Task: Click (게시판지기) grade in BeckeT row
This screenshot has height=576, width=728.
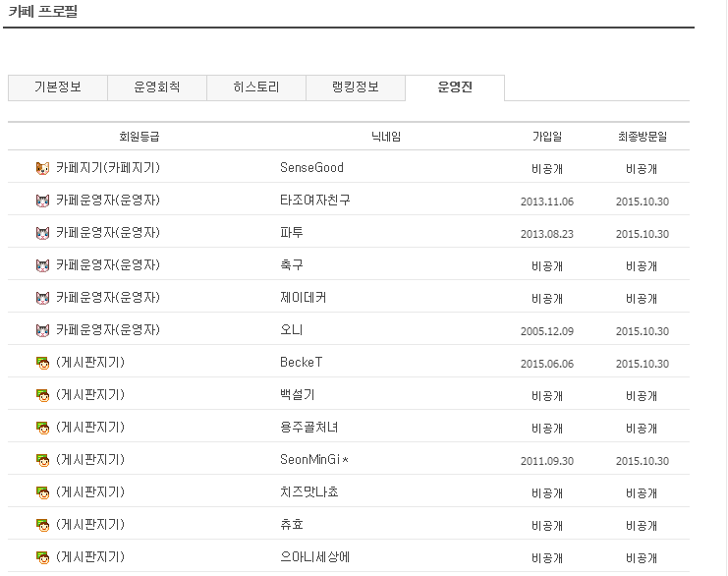Action: click(90, 363)
